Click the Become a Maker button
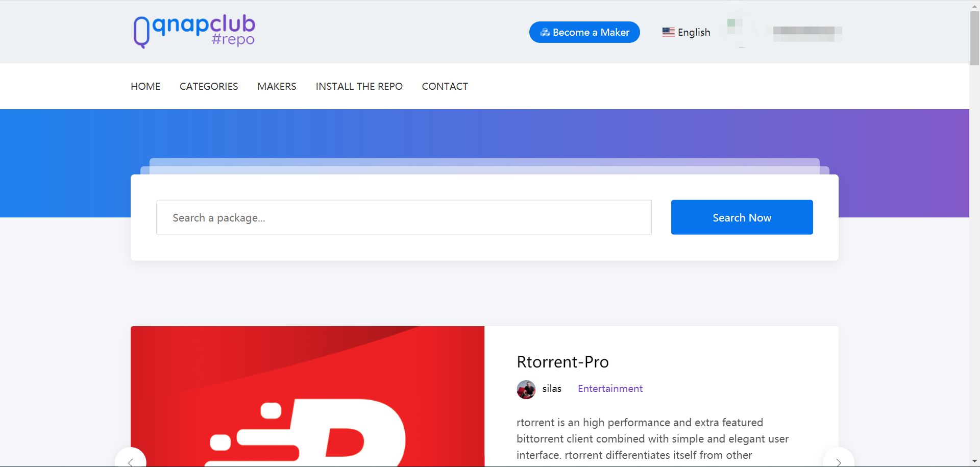Viewport: 980px width, 467px height. (584, 32)
